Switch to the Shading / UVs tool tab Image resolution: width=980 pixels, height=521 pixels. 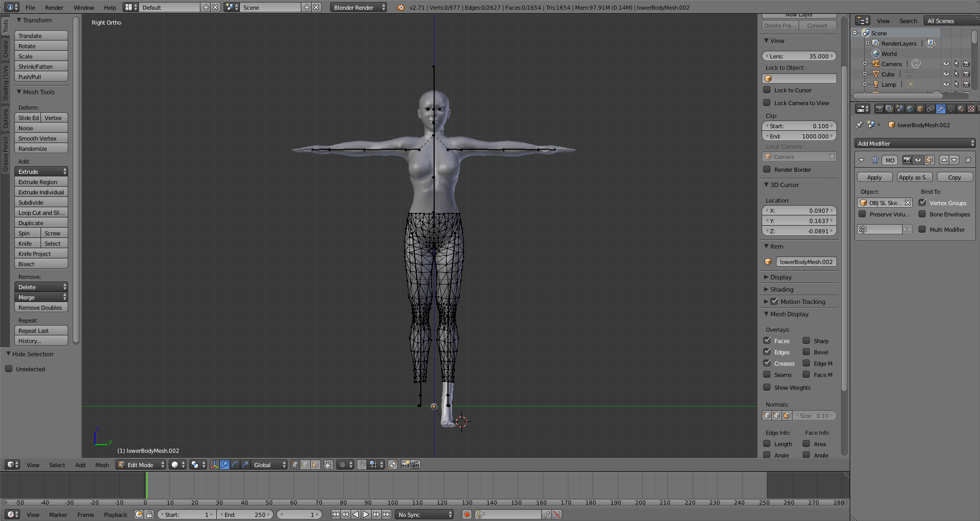coord(6,83)
